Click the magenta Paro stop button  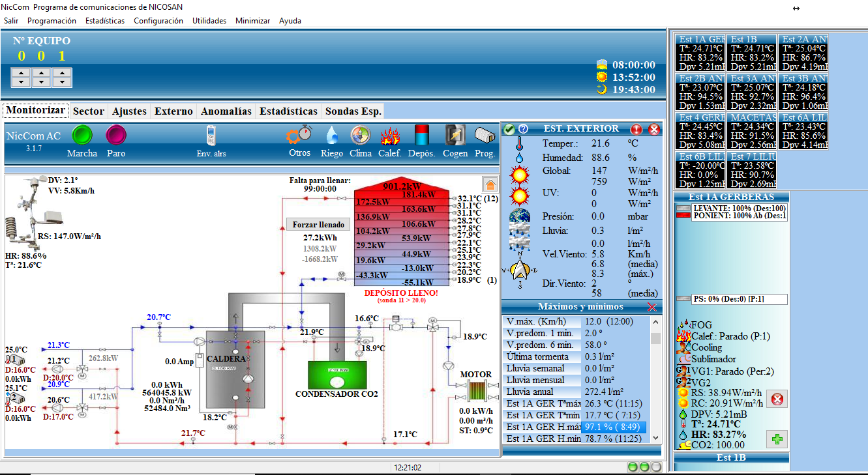pos(115,135)
